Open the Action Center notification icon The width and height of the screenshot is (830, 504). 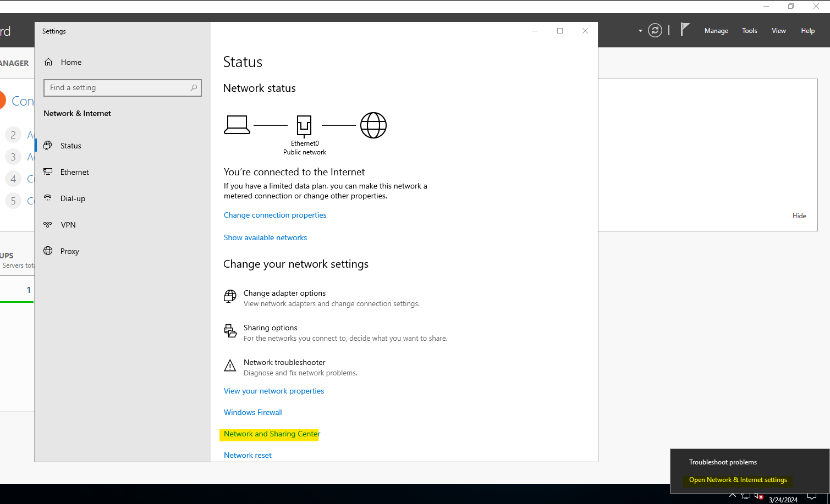(x=811, y=496)
